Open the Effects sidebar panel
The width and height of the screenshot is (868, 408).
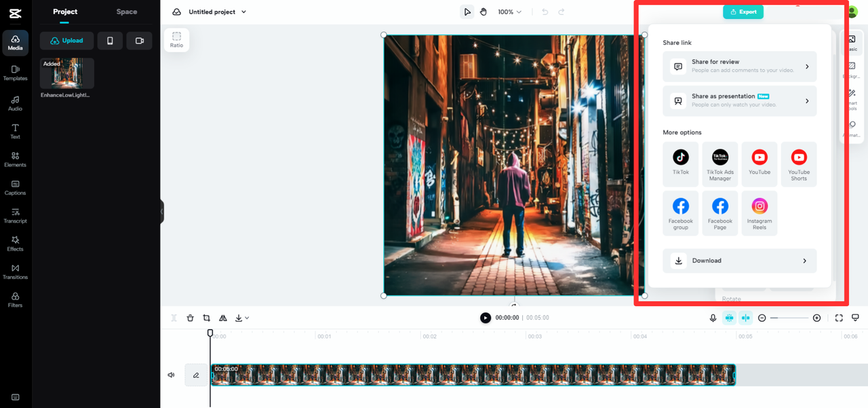point(15,244)
